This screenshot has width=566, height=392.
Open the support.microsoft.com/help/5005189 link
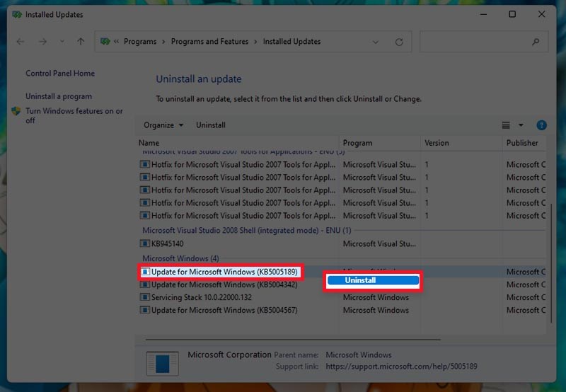[x=401, y=367]
